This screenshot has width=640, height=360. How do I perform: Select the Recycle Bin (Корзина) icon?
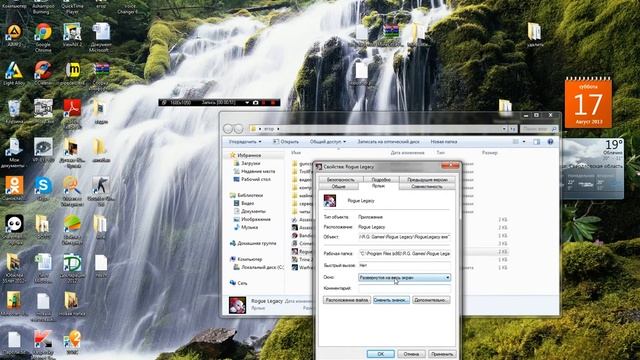[x=14, y=111]
